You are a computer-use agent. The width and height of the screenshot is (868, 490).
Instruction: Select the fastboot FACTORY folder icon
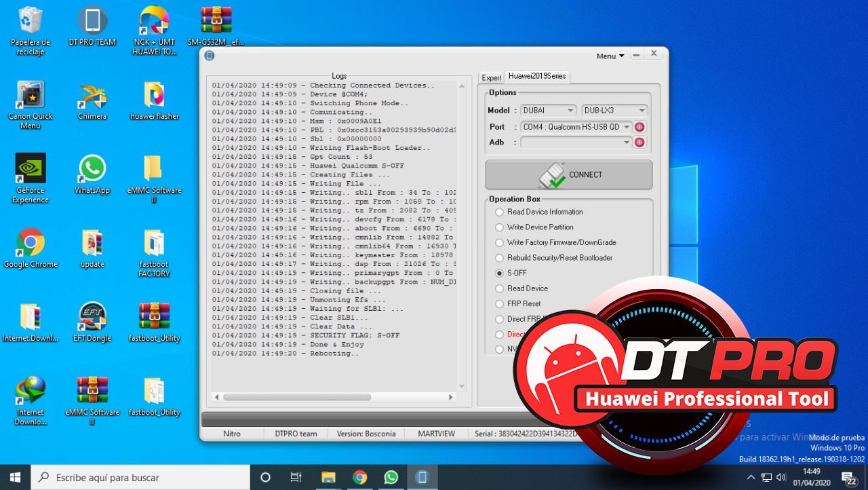tap(154, 253)
